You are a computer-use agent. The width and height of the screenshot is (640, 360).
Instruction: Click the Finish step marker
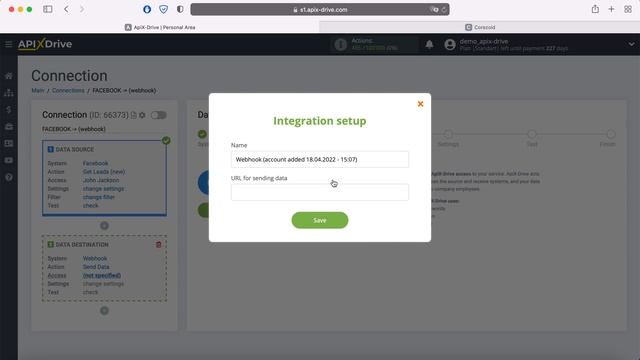[x=611, y=134]
